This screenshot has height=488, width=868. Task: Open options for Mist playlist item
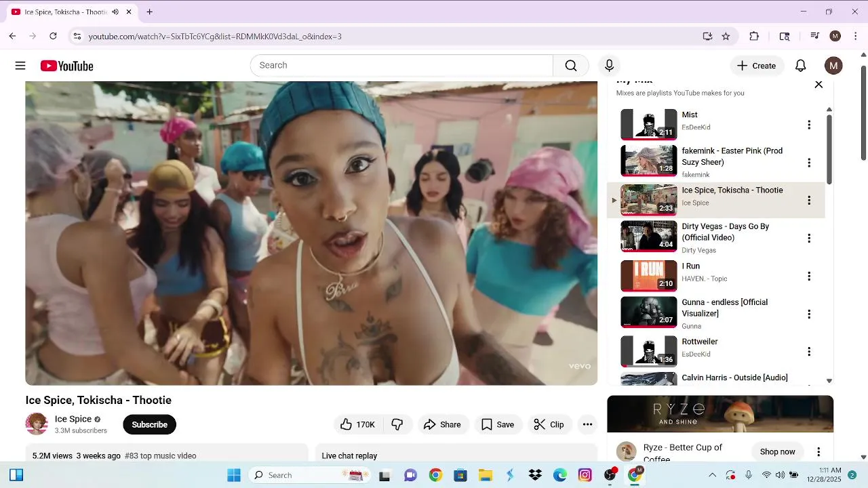(x=808, y=125)
